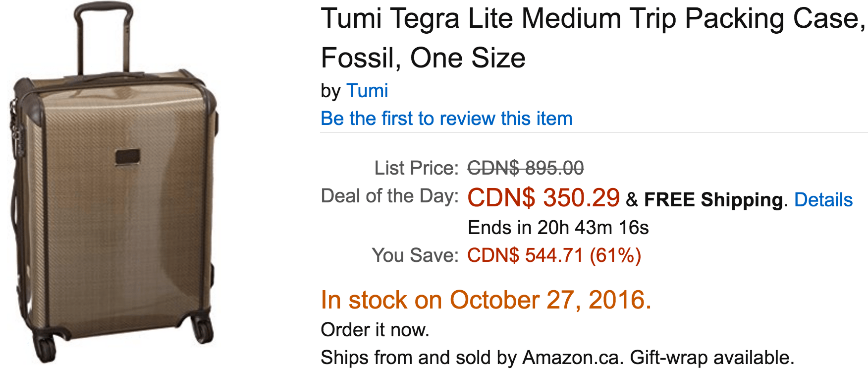Click the logo badge on suitcase front
868x372 pixels.
[128, 158]
